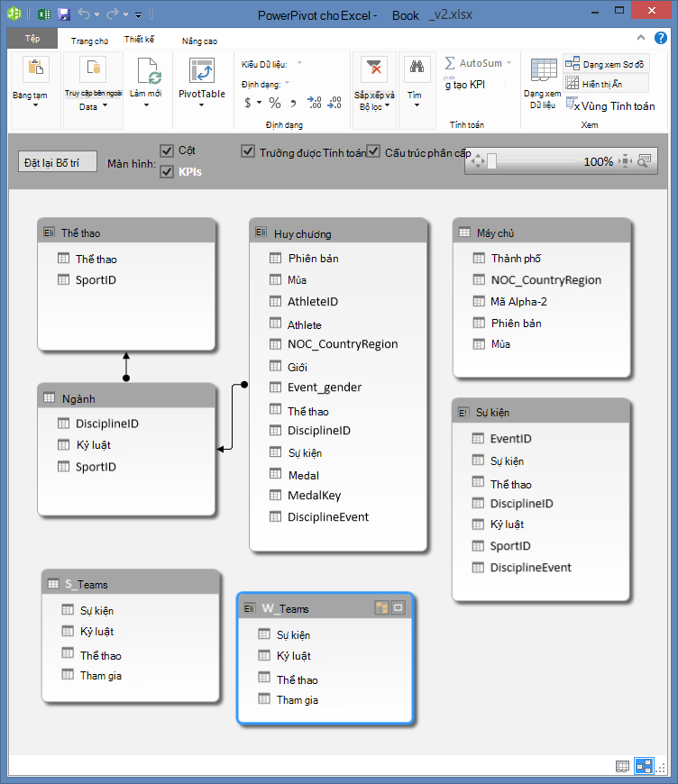Switch to the Trang chủ tab
This screenshot has height=784, width=678.
(x=89, y=41)
